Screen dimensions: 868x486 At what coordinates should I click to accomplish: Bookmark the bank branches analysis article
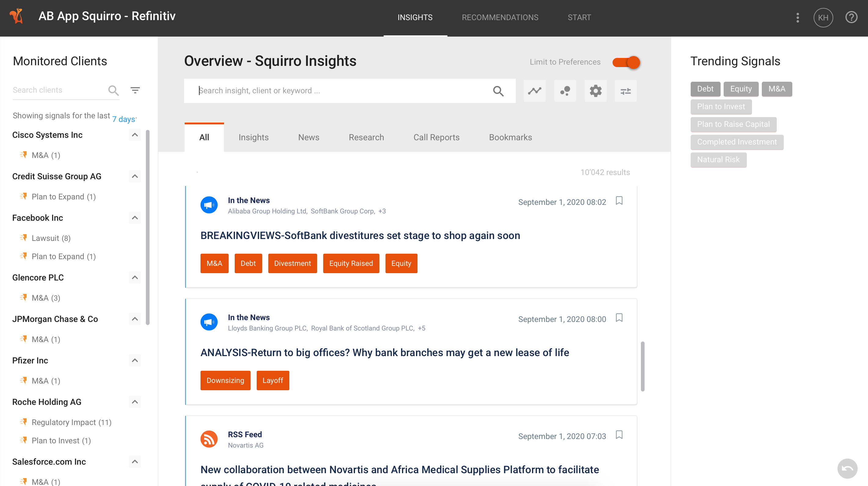point(619,318)
